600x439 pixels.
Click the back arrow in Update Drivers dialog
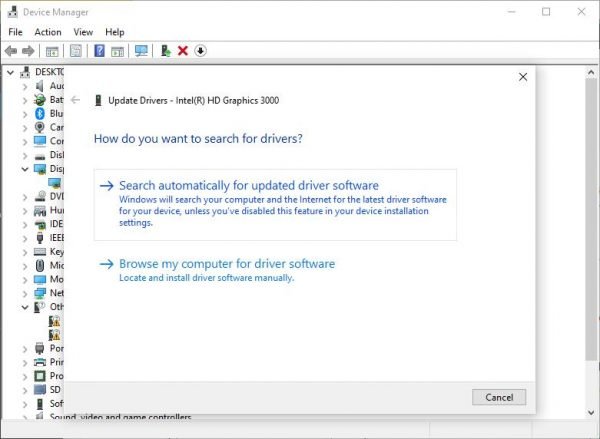[75, 100]
